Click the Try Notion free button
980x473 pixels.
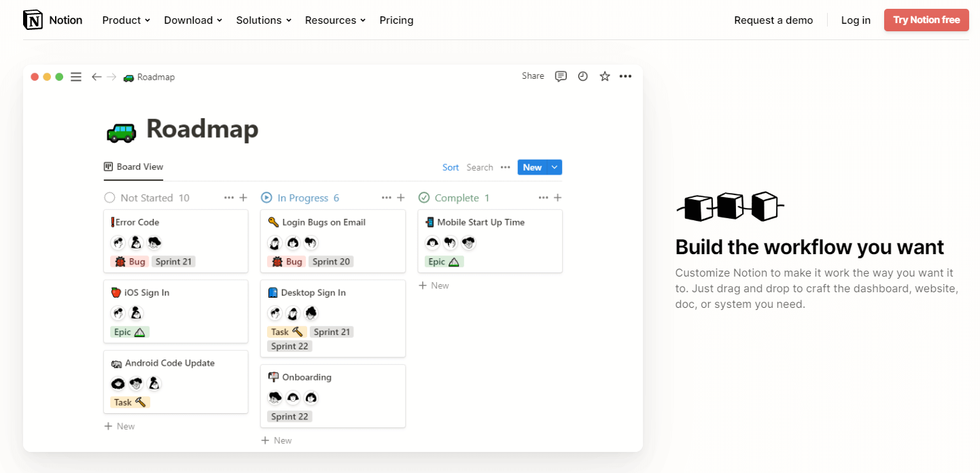pos(926,20)
